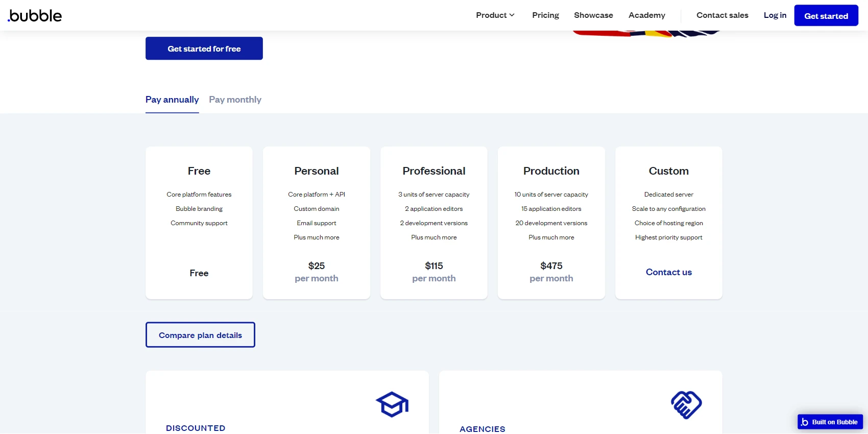Select the Free plan card heading
The width and height of the screenshot is (868, 434).
pos(199,171)
